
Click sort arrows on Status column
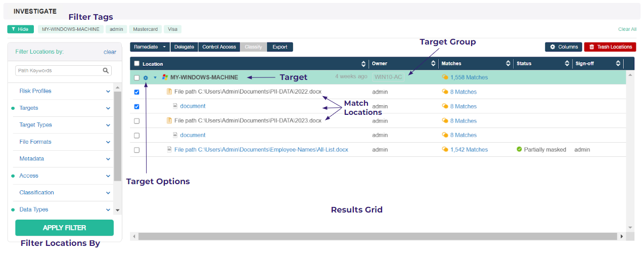pos(567,64)
